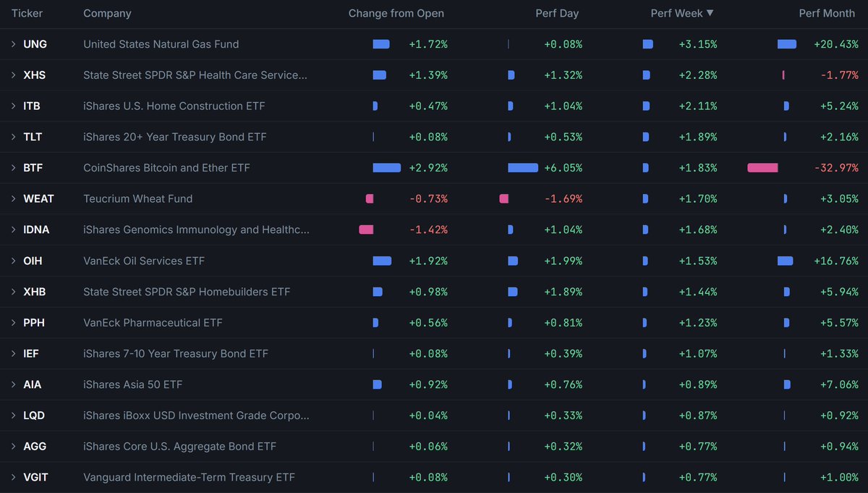Expand the BTF row chevron
Image resolution: width=868 pixels, height=493 pixels.
13,168
